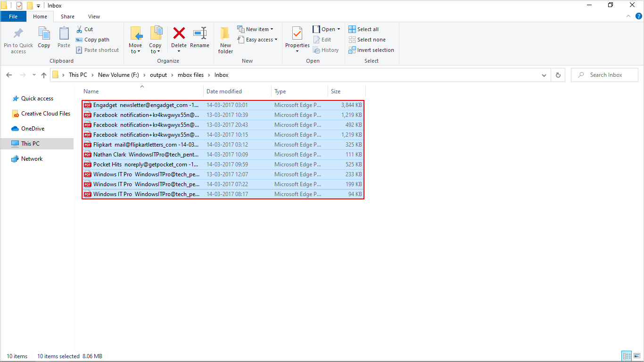644x362 pixels.
Task: Switch to the View ribbon tab
Action: (x=94, y=16)
